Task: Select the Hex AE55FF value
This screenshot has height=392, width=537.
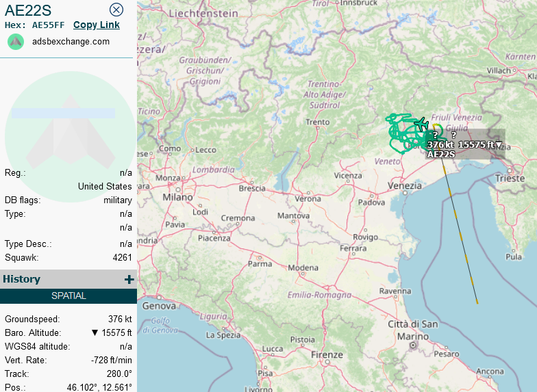Action: pos(48,25)
